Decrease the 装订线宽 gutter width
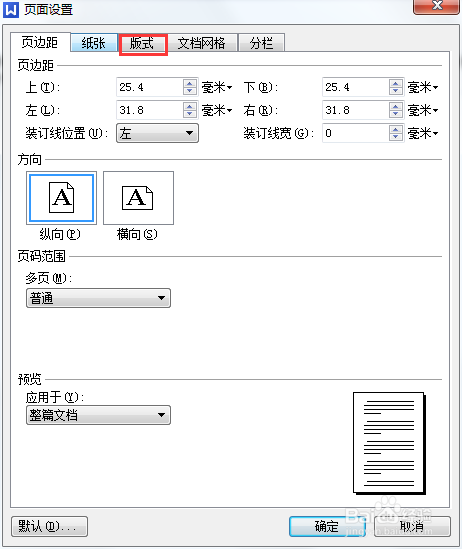Viewport: 462px width, 549px height. [x=396, y=137]
